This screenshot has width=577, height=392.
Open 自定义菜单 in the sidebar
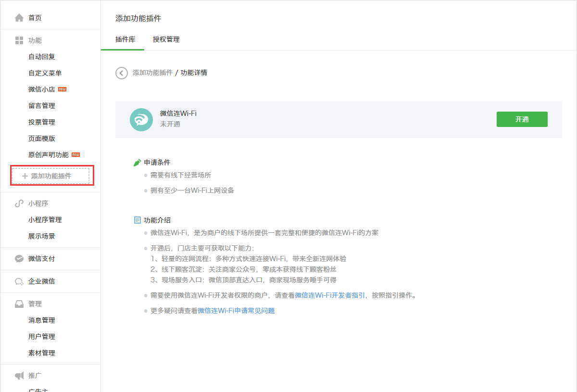tap(45, 73)
